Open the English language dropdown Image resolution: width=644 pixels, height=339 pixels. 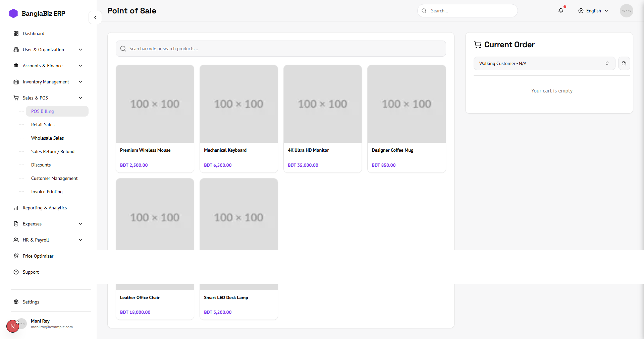click(593, 11)
